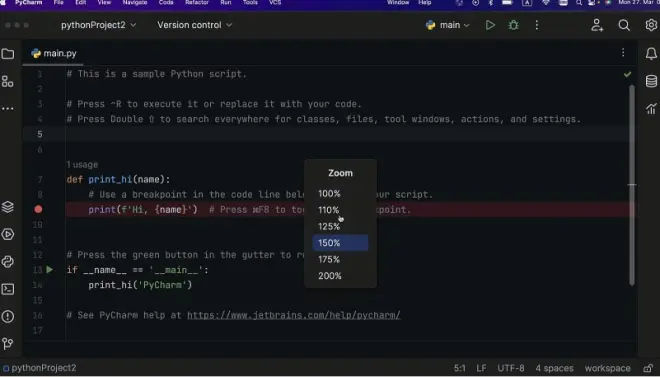Open the Code With Me user icon
This screenshot has width=660, height=377.
[x=597, y=25]
